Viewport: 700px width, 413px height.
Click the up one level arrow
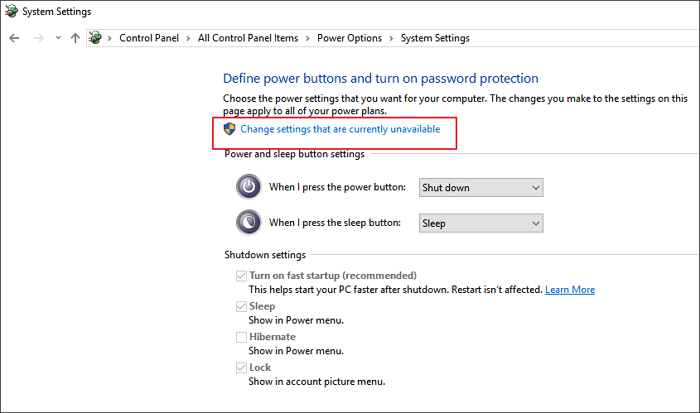tap(75, 38)
